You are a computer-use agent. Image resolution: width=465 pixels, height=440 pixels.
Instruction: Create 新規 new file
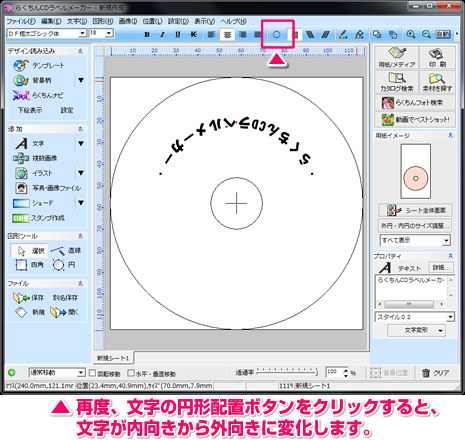click(29, 312)
